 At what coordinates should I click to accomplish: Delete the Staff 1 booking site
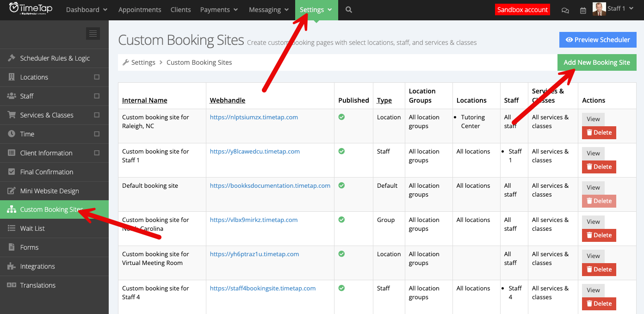click(x=599, y=166)
